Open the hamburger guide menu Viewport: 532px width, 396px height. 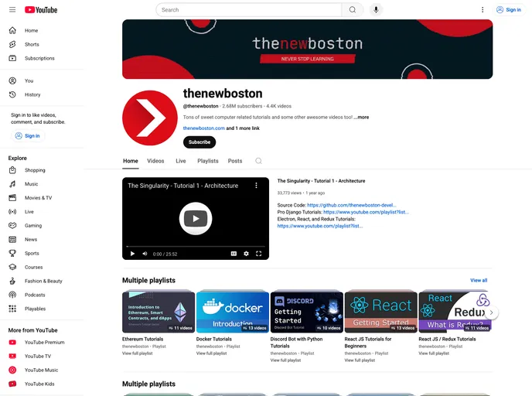(x=12, y=10)
